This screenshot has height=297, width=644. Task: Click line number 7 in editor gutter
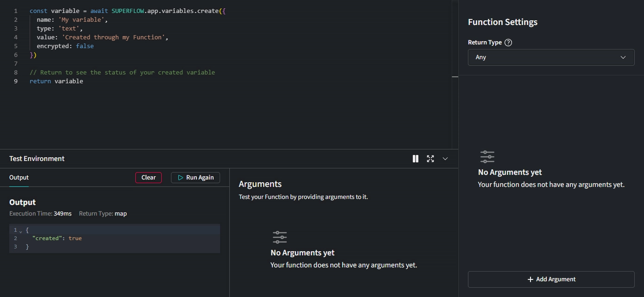coord(16,64)
